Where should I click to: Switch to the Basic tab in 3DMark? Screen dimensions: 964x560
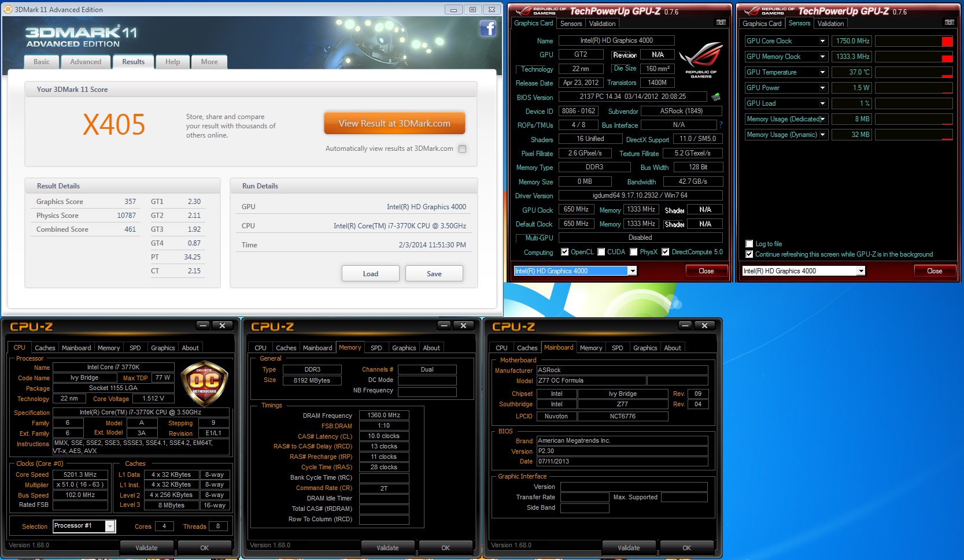pos(42,62)
